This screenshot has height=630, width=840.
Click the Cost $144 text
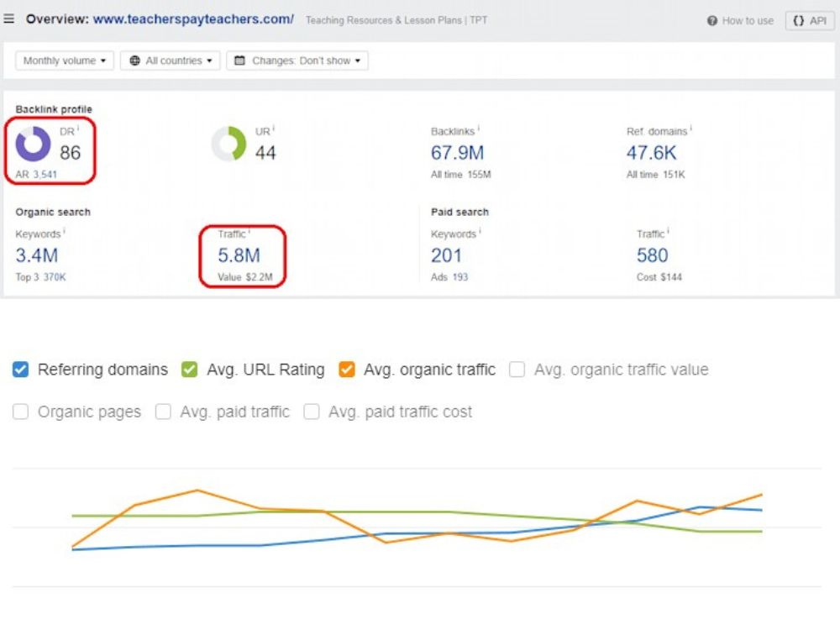tap(659, 277)
